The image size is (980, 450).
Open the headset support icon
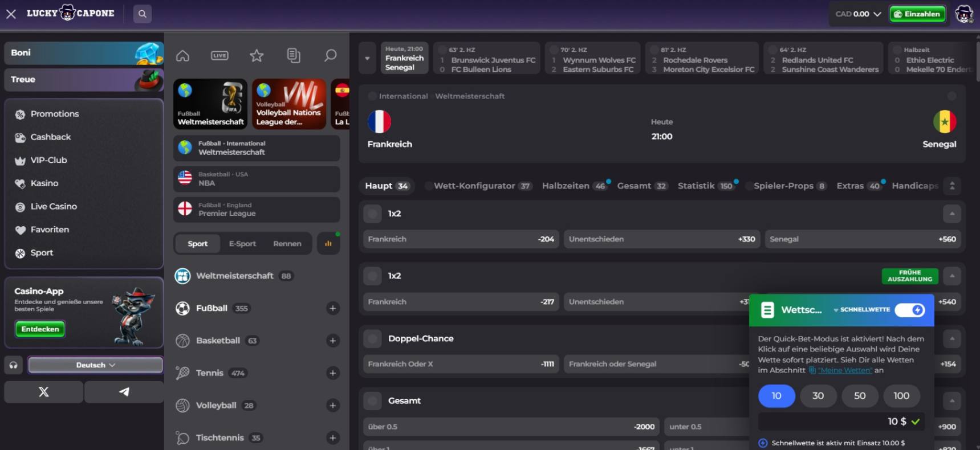click(x=13, y=365)
